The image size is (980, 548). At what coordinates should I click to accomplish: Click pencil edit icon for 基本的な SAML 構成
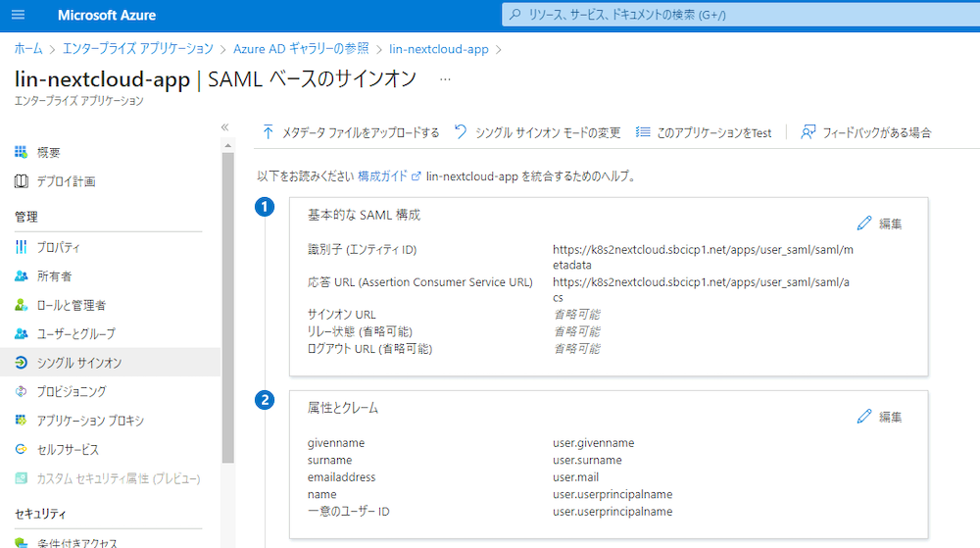(x=863, y=224)
